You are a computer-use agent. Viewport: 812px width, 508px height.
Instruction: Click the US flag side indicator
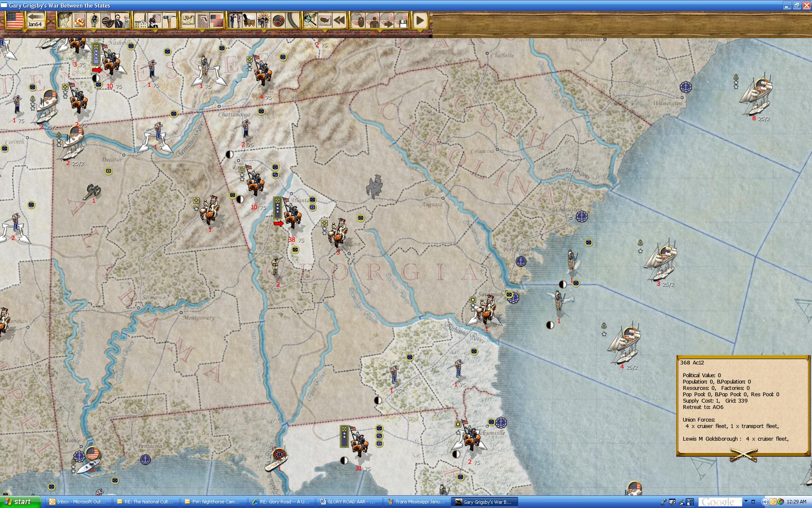14,20
